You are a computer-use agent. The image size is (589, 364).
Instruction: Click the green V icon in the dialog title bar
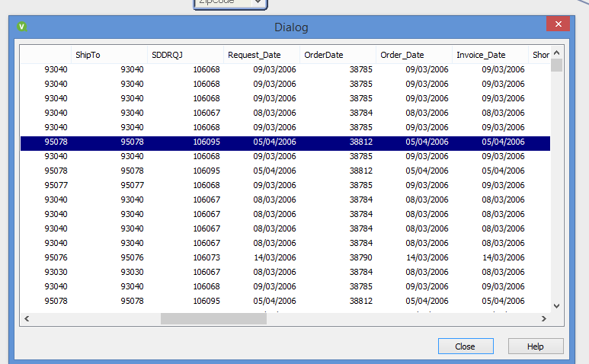pyautogui.click(x=22, y=27)
